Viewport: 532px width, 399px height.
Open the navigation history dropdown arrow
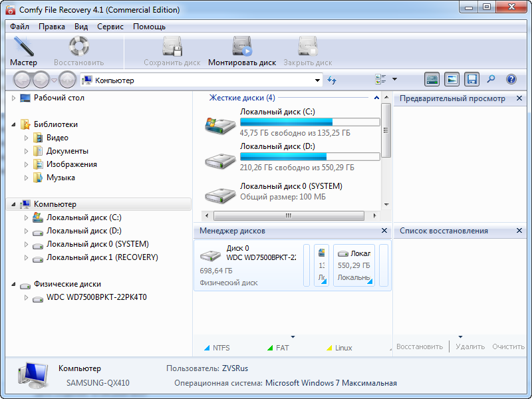coord(54,80)
